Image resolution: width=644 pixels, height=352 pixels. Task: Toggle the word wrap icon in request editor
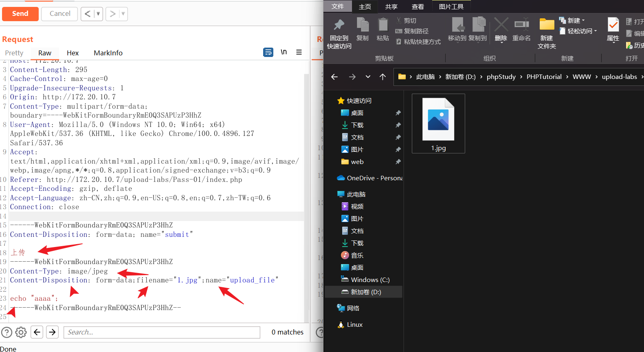(268, 52)
